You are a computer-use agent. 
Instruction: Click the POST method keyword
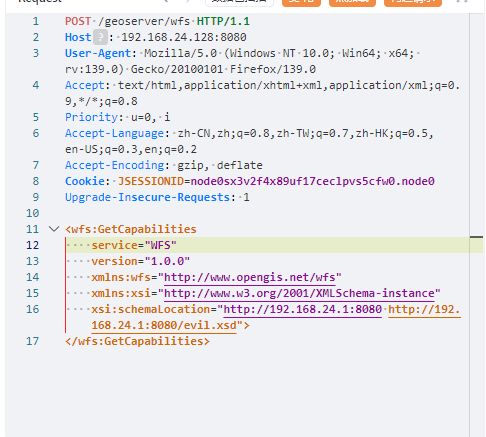(x=78, y=21)
